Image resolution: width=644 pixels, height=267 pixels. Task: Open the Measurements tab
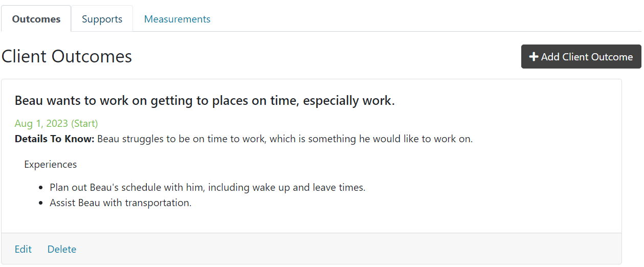(177, 19)
